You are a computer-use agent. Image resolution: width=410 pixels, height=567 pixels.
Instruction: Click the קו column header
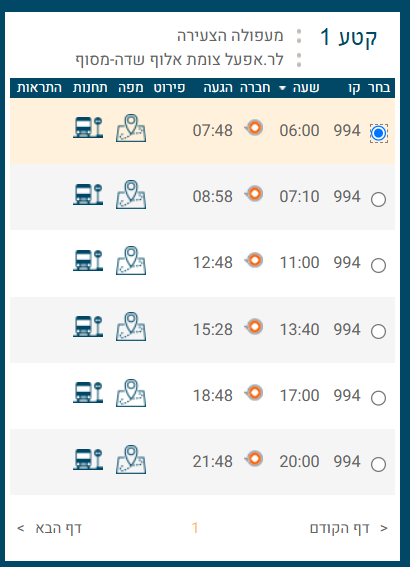[354, 88]
